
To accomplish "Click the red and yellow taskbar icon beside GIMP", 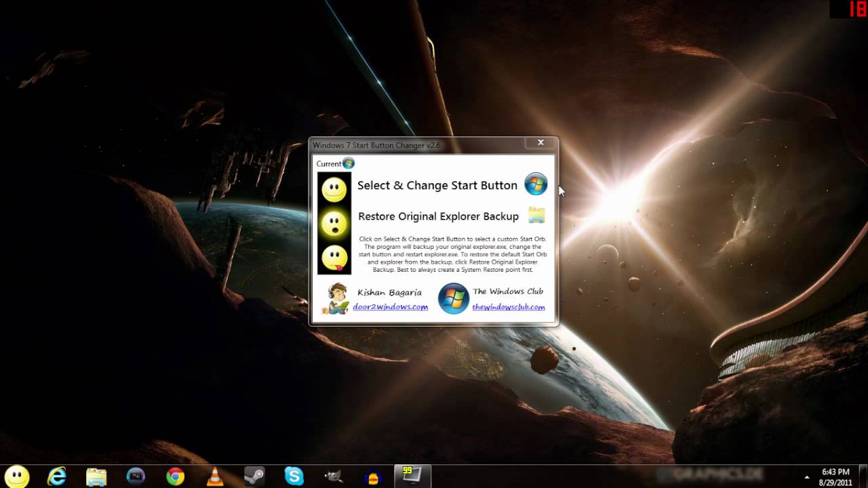I will (373, 478).
